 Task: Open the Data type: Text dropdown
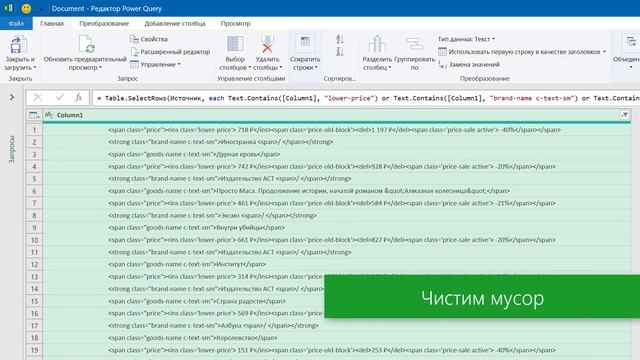click(466, 39)
